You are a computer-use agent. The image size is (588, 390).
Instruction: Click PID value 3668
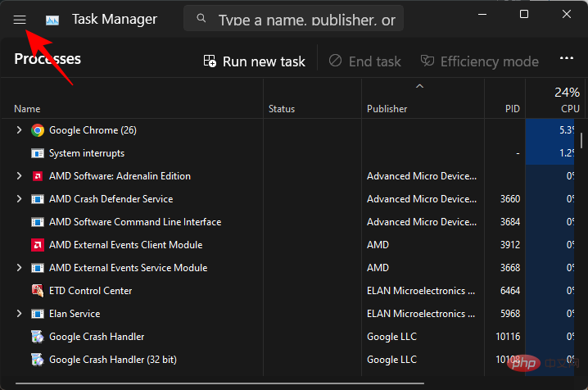click(x=510, y=268)
